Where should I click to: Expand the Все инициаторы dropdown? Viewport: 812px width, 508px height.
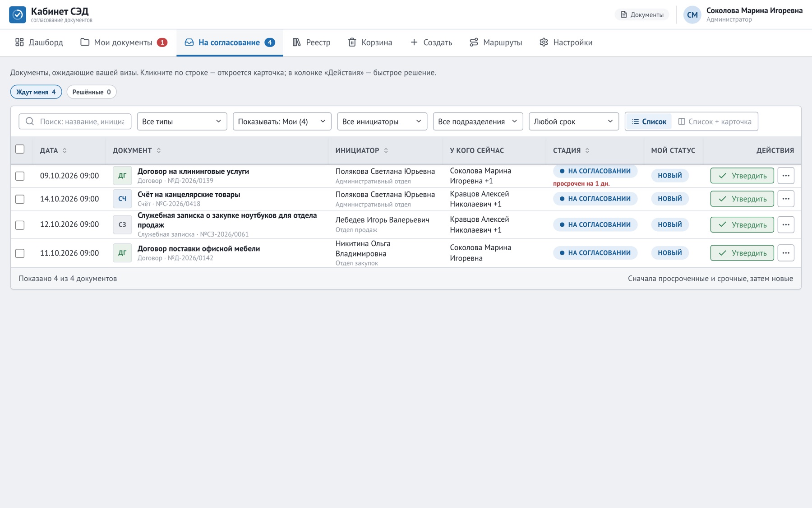(382, 121)
